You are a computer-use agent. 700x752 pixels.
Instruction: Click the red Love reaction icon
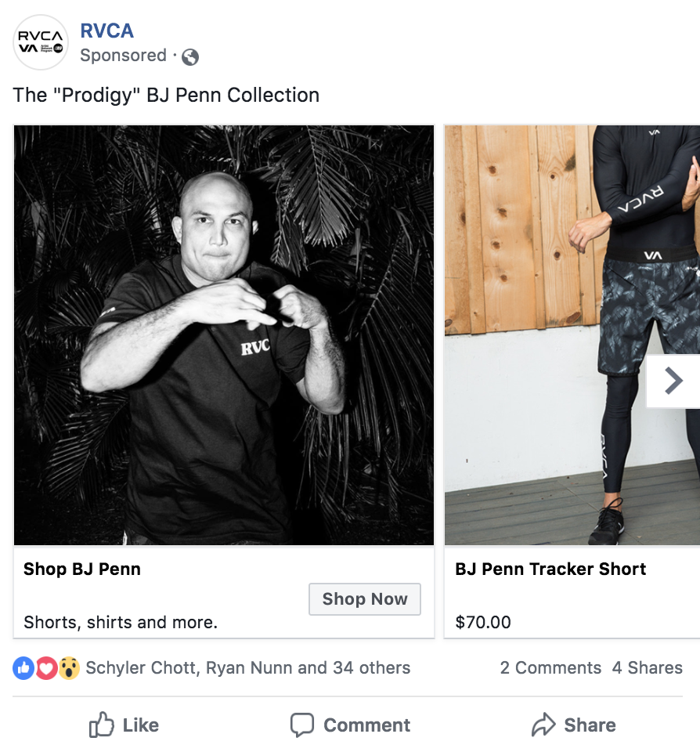46,668
